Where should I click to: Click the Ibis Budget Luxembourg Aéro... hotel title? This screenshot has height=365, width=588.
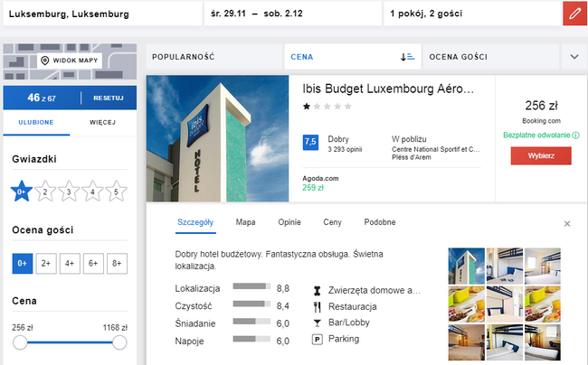point(388,89)
